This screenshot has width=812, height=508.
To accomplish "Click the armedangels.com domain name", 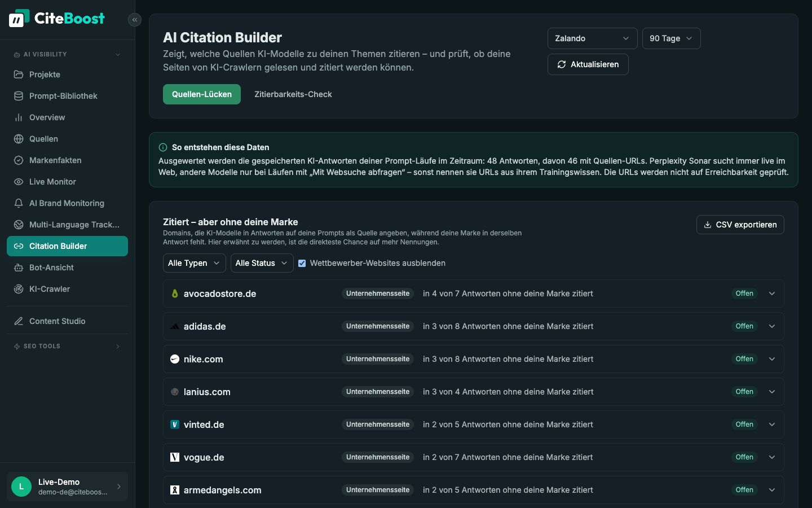I will (223, 490).
